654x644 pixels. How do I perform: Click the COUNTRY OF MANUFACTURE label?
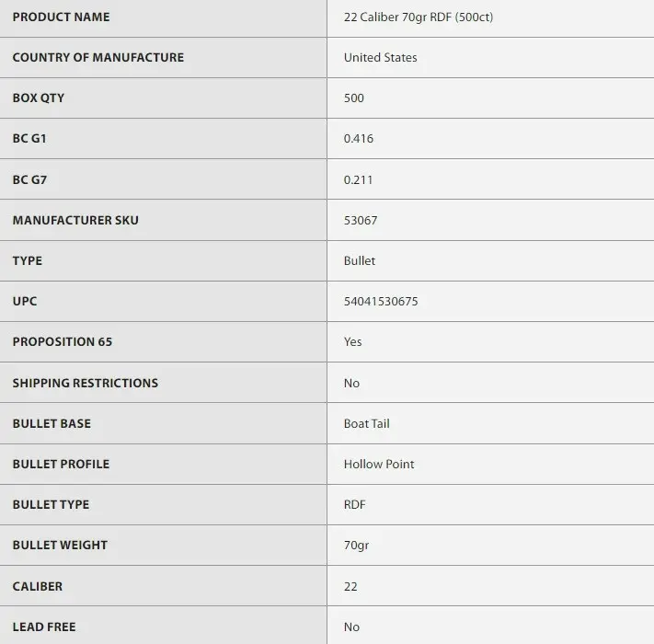pos(98,57)
